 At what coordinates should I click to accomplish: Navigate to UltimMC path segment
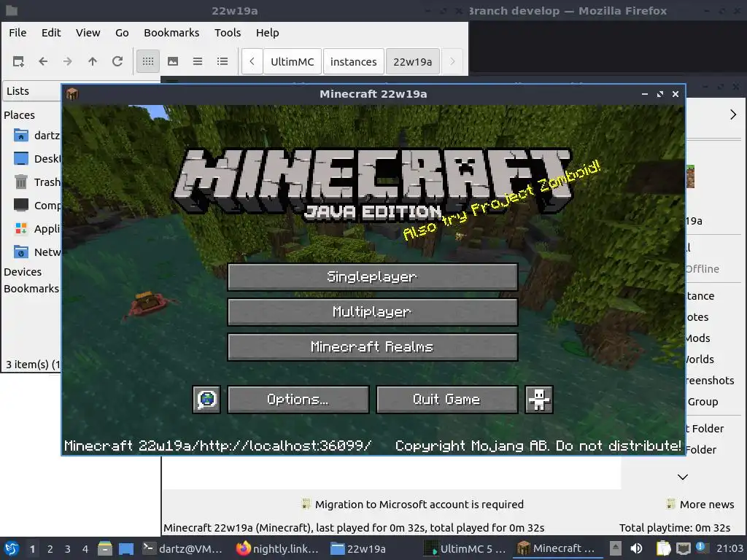click(292, 62)
